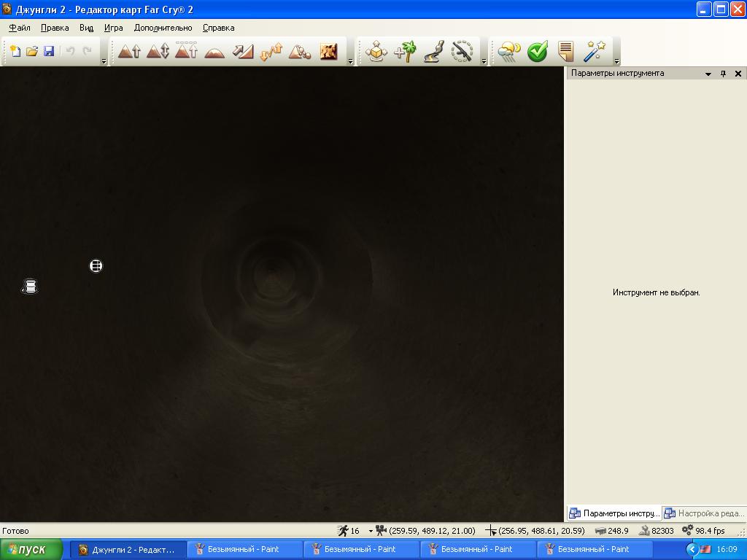Open the Файл menu

(x=20, y=28)
